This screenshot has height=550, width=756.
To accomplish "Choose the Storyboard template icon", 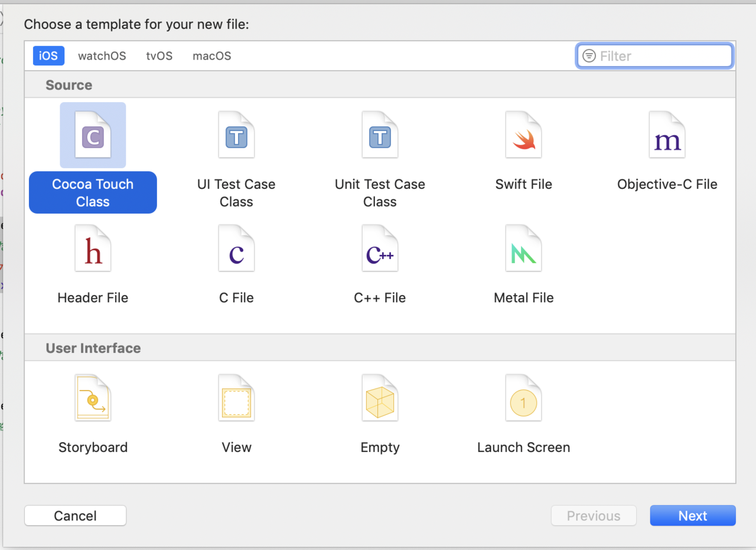I will point(93,398).
